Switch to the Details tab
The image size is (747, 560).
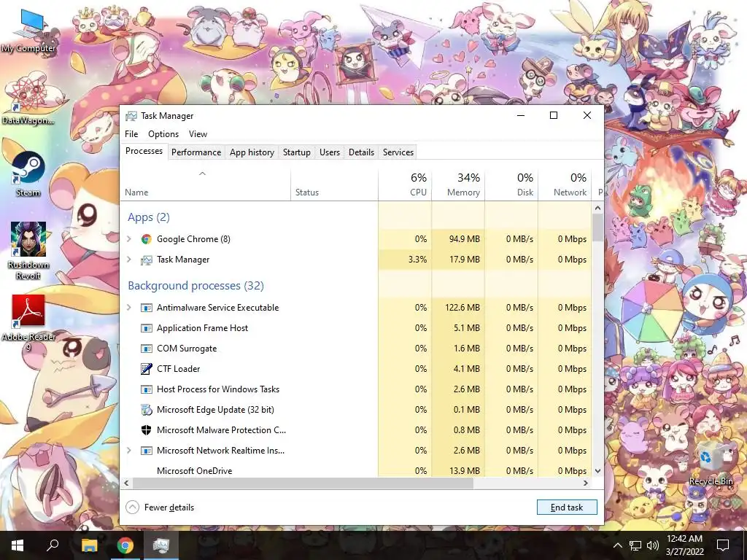click(361, 152)
